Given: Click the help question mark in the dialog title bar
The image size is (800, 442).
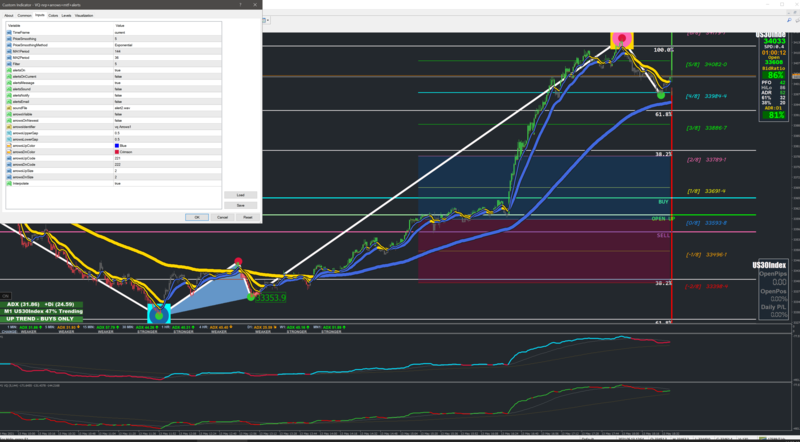Looking at the screenshot, I should 240,5.
